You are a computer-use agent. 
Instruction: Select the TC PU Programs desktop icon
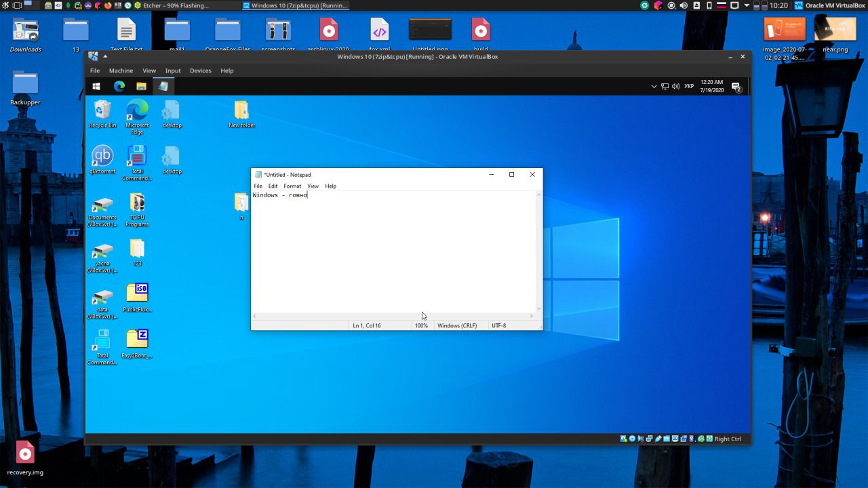tap(137, 209)
